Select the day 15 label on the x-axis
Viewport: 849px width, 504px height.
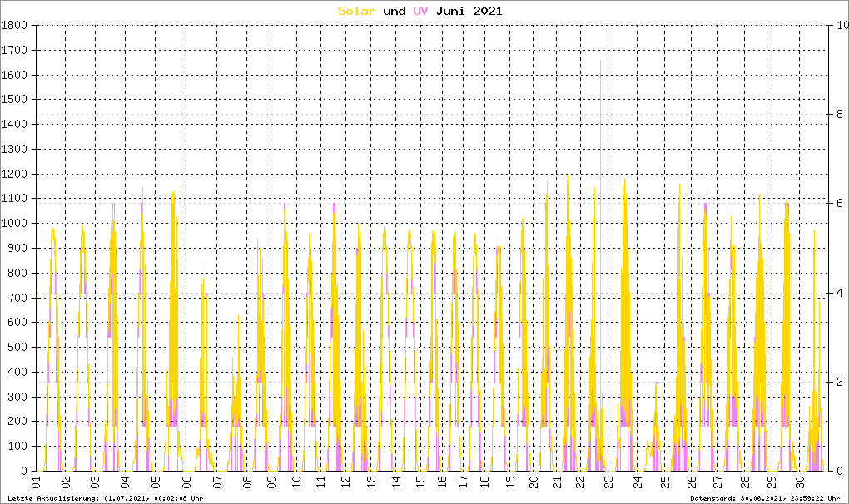[420, 482]
